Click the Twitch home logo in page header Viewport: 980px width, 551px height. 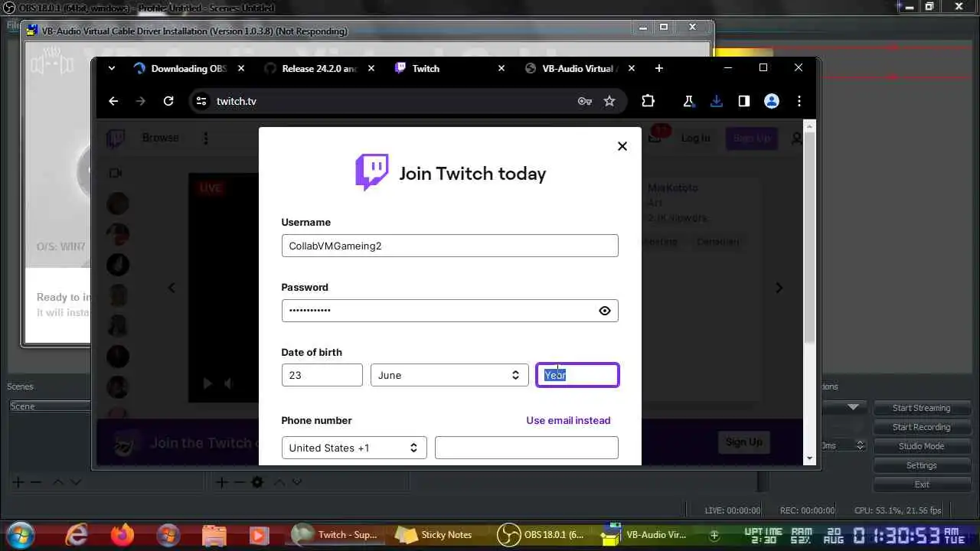coord(116,139)
